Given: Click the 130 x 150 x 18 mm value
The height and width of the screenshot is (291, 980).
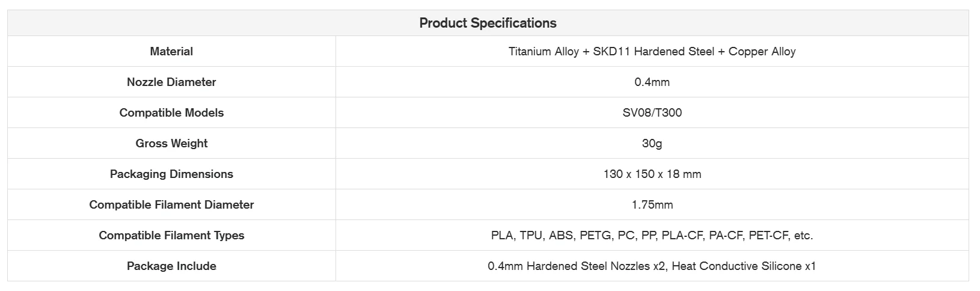Looking at the screenshot, I should tap(652, 174).
